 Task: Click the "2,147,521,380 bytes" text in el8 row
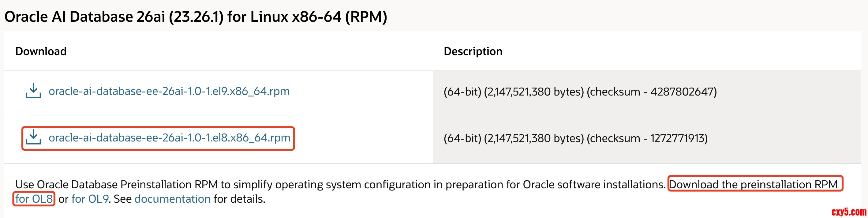coord(533,138)
